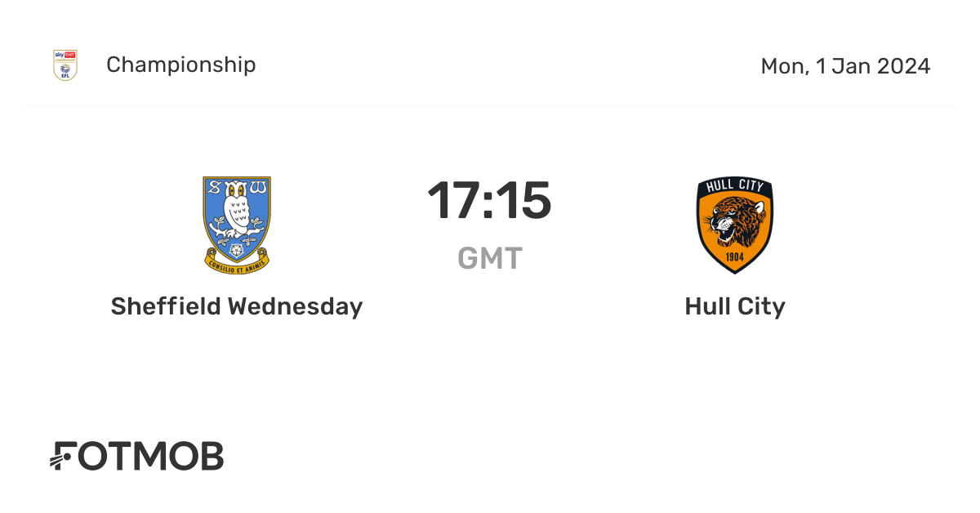The height and width of the screenshot is (513, 980).
Task: Click the tiger head on Hull's crest
Action: [734, 221]
